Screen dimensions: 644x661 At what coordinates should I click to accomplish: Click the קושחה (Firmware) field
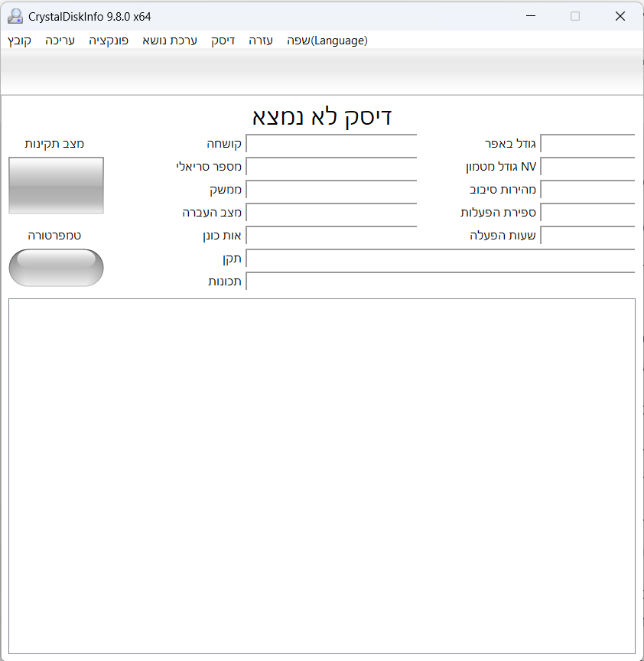point(330,144)
